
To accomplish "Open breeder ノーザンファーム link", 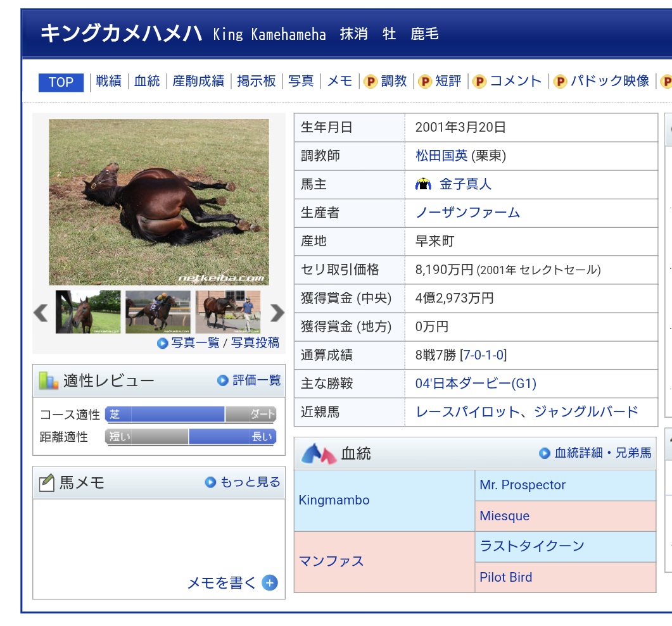I will [x=467, y=213].
